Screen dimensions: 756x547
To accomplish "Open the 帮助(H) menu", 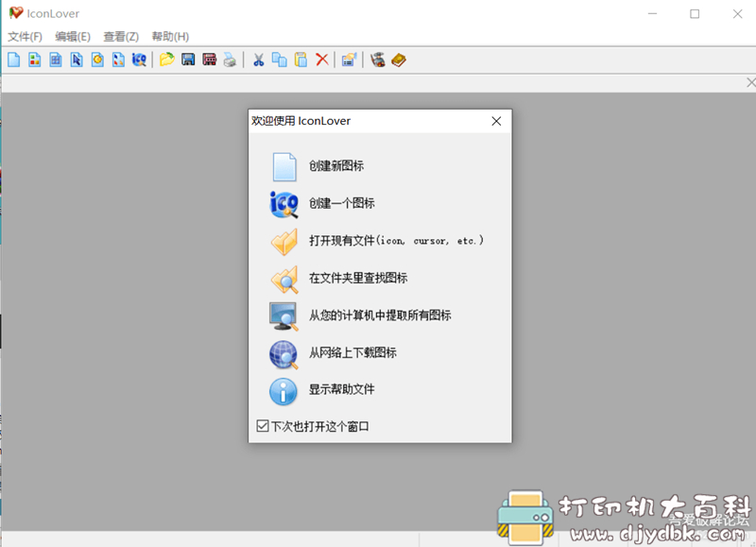I will point(170,37).
